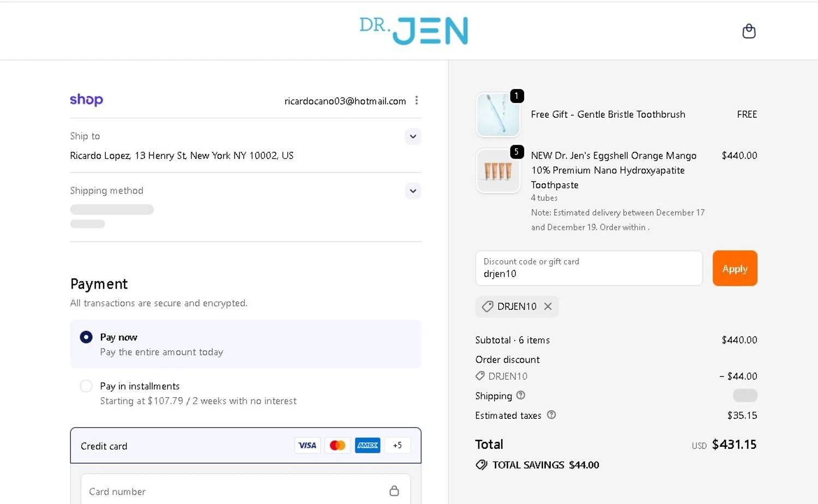Click the Estimated taxes help icon
This screenshot has height=504, width=818.
click(551, 415)
